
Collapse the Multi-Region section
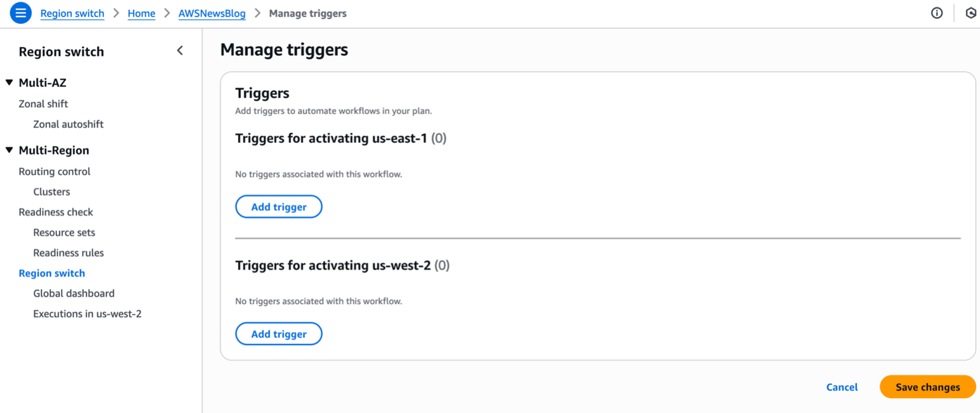[9, 150]
